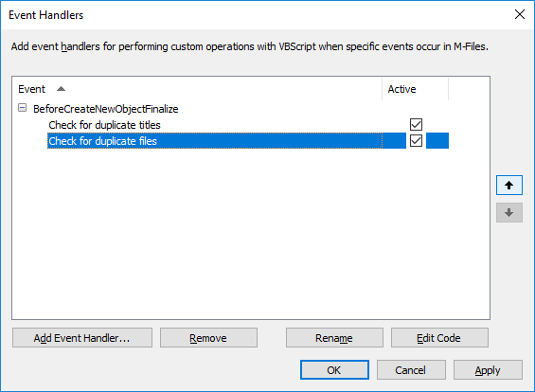Uncheck Active for Check for duplicate files
The width and height of the screenshot is (535, 392).
click(x=416, y=140)
